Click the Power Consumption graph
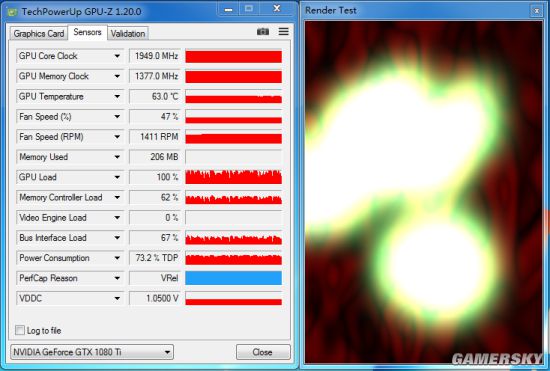 pos(234,258)
